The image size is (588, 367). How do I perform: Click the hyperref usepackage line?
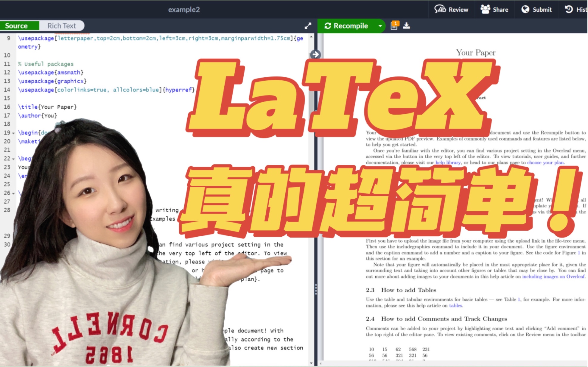(106, 90)
